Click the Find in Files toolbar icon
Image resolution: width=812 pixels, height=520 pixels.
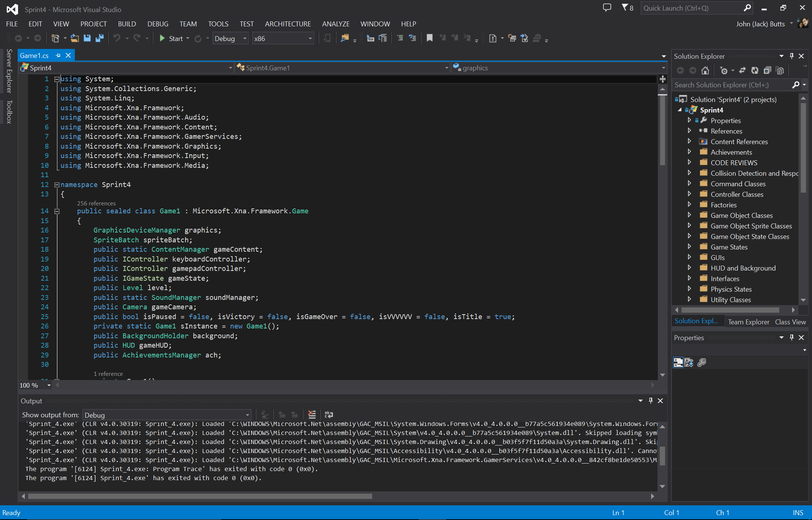point(345,38)
